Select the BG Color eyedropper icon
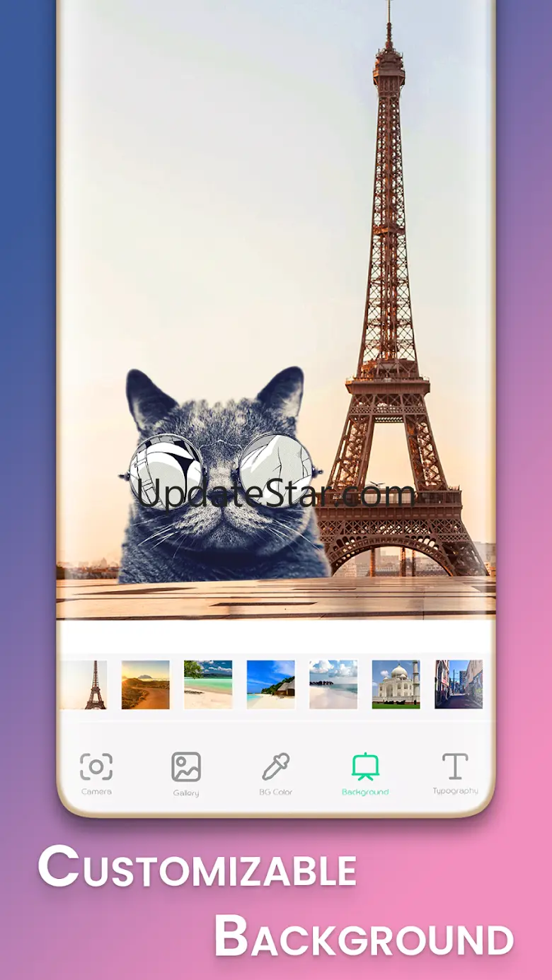Screen dimensions: 552x980 275,767
